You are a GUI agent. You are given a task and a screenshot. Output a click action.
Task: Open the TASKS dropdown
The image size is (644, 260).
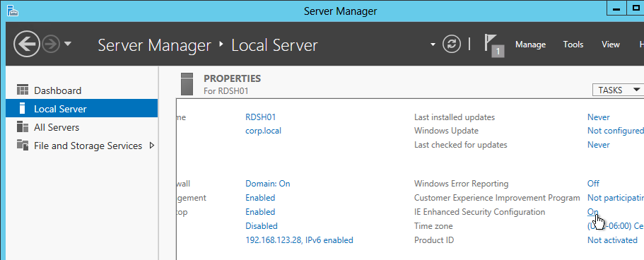pyautogui.click(x=618, y=90)
